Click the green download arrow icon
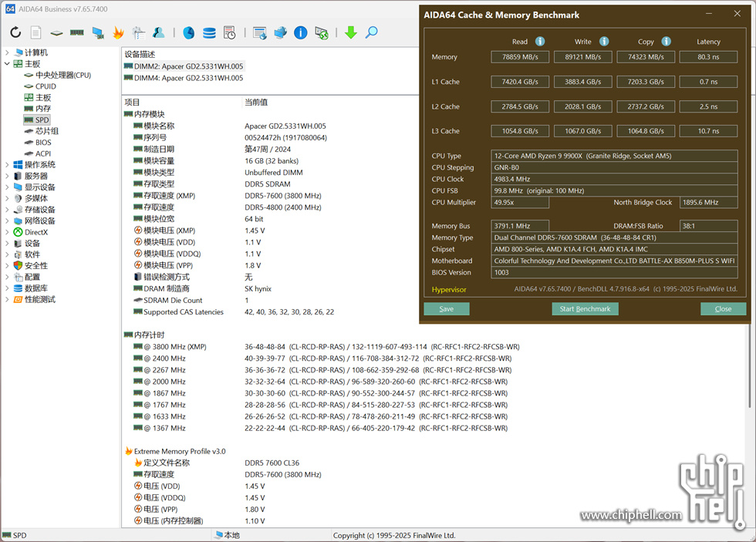Screen dimensions: 756x542 click(x=350, y=32)
